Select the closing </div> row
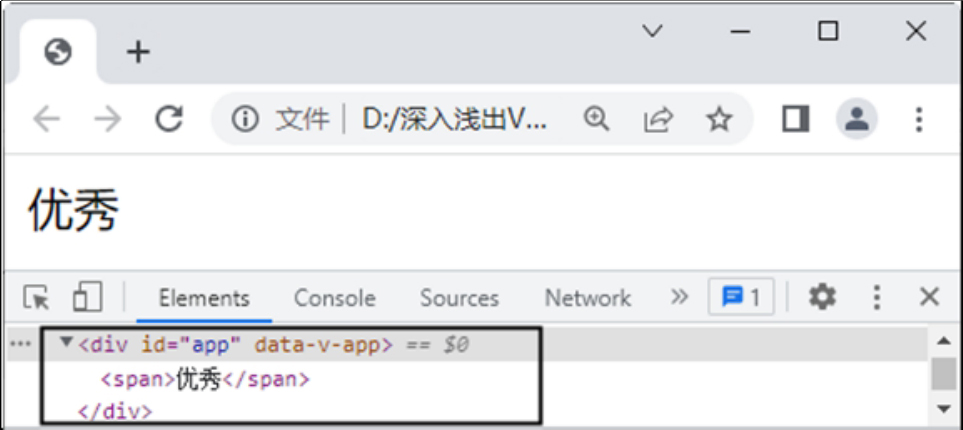The height and width of the screenshot is (430, 963). (115, 411)
